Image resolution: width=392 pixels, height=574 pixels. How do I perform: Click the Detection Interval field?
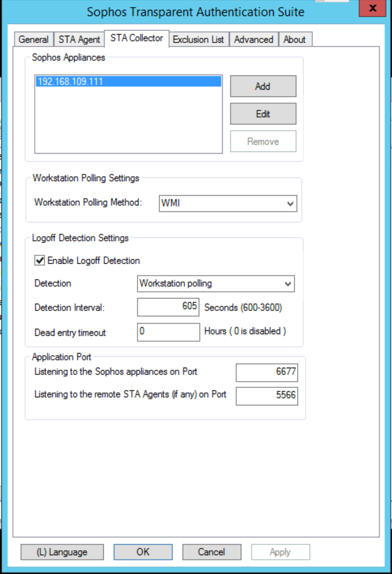(x=168, y=307)
